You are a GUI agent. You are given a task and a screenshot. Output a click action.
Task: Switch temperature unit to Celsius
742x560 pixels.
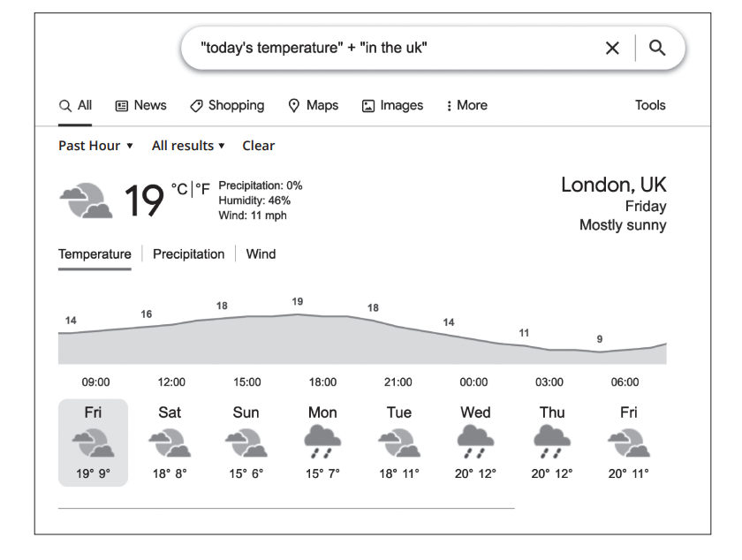coord(179,188)
